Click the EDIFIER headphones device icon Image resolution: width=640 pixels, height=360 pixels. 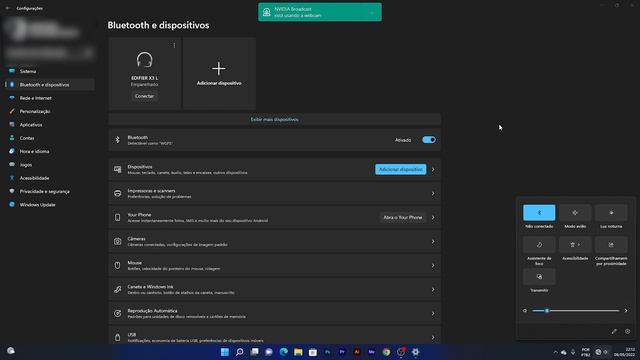pos(144,60)
